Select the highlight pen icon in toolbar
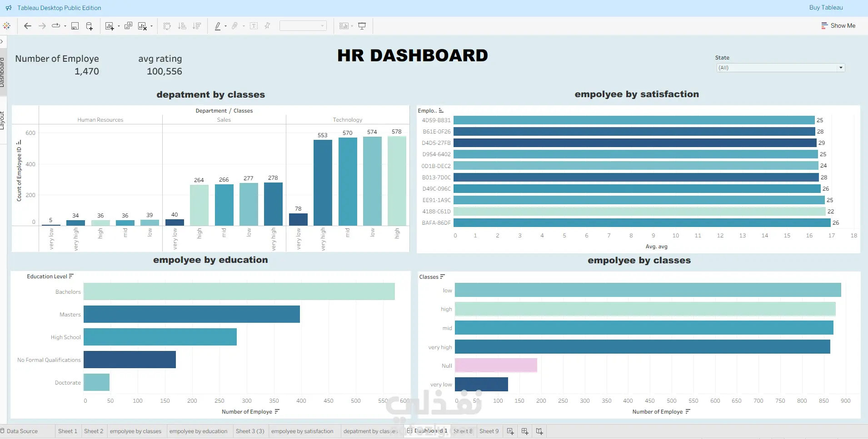Image resolution: width=868 pixels, height=439 pixels. coord(218,26)
